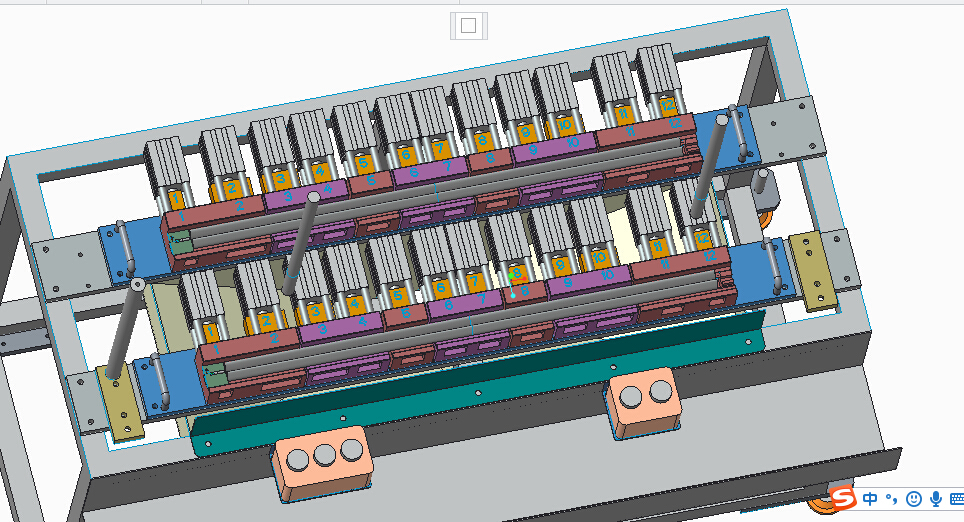Open the Sogou soft keyboard icon
The image size is (964, 522).
[x=957, y=499]
